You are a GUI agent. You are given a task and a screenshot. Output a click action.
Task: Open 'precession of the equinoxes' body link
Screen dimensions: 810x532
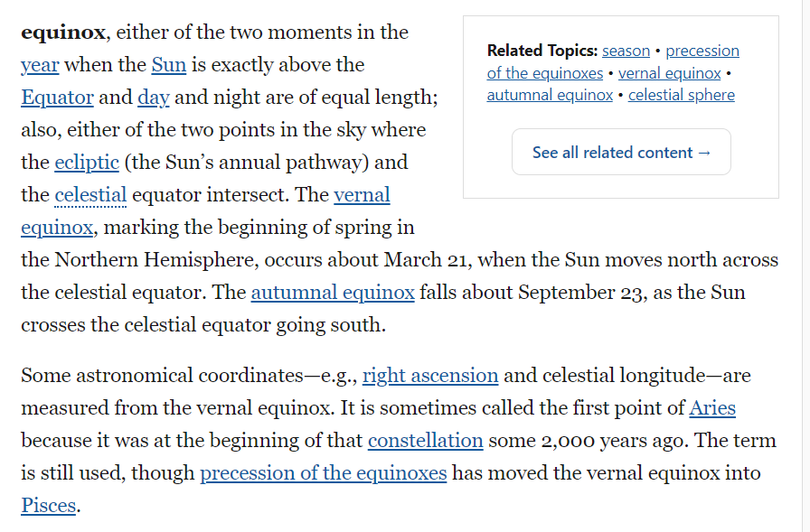pyautogui.click(x=324, y=473)
